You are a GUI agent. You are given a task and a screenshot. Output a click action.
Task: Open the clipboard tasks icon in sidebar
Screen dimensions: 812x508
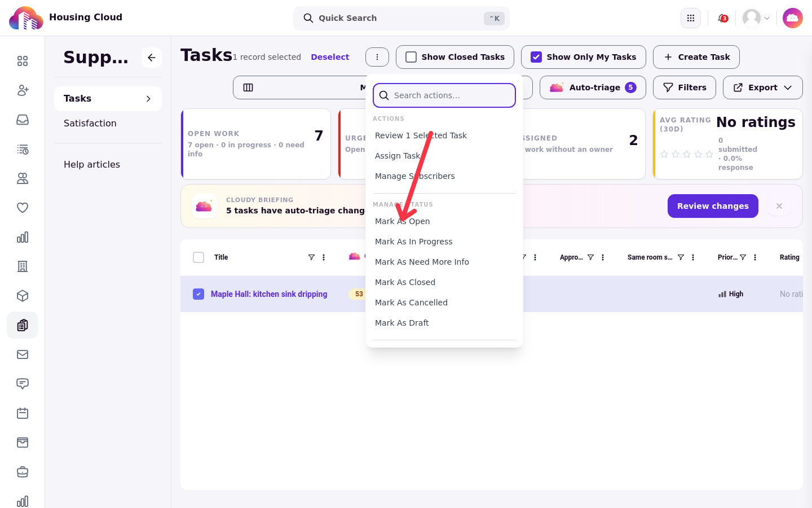(23, 325)
